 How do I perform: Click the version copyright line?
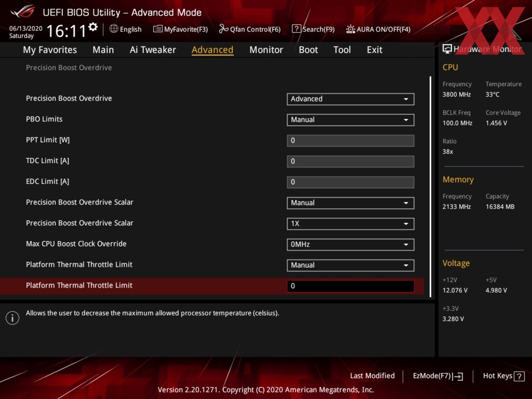click(x=266, y=390)
